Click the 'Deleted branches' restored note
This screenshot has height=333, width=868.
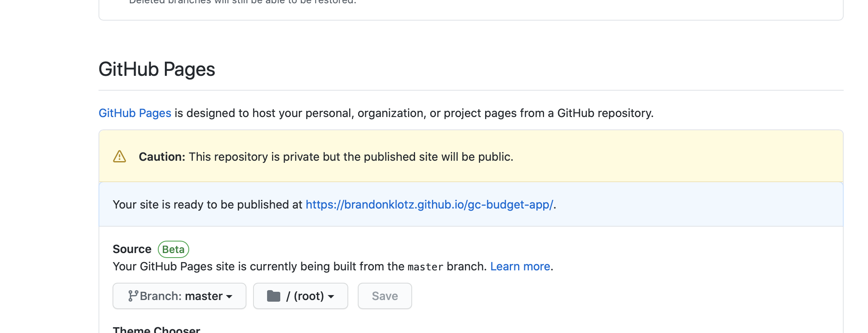[242, 2]
